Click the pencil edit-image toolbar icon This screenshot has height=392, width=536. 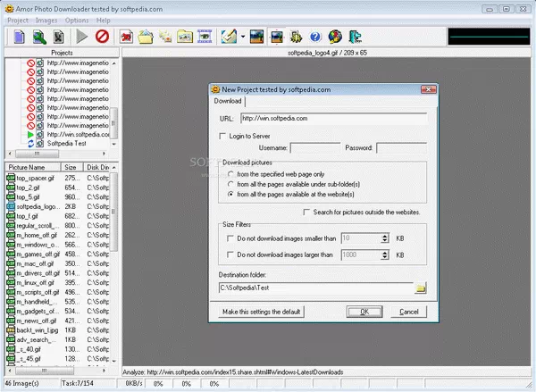click(x=229, y=37)
